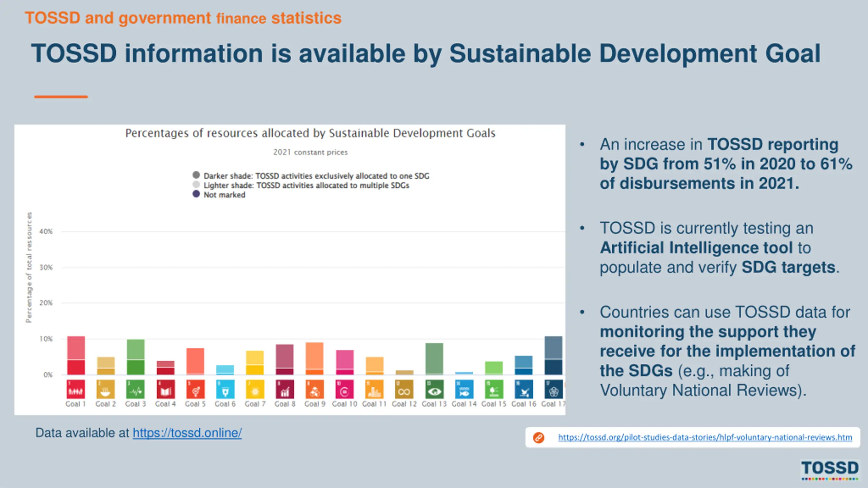Click the Goal 11 Sustainable Cities SDG icon
The height and width of the screenshot is (488, 868).
click(x=374, y=389)
